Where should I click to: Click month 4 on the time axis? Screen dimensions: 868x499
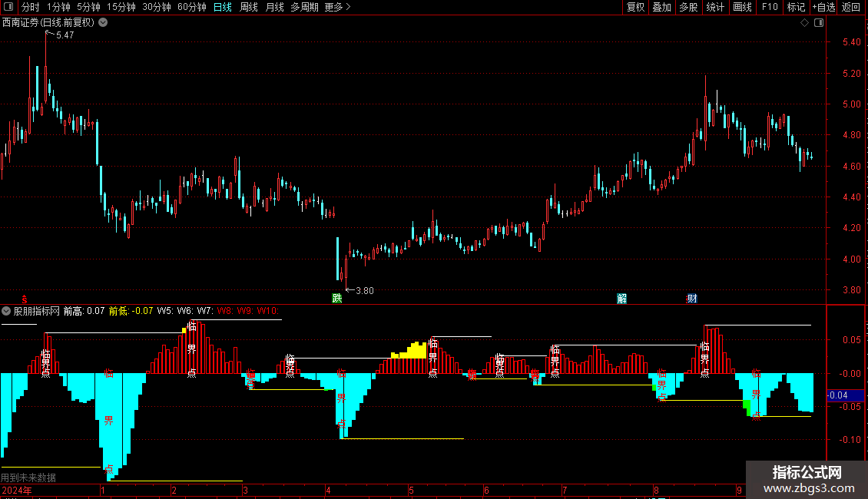point(328,491)
